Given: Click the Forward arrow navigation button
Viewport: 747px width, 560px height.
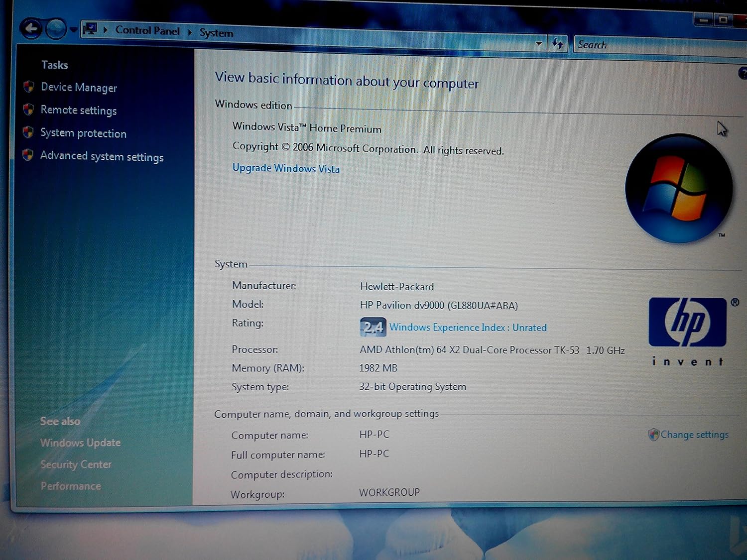Looking at the screenshot, I should (x=56, y=29).
